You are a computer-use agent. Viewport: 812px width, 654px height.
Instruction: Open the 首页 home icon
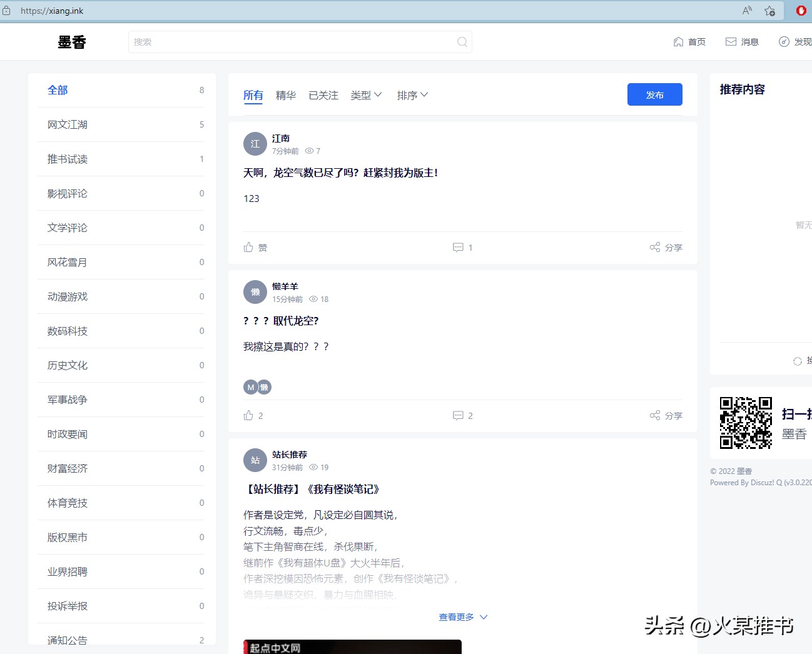tap(678, 41)
